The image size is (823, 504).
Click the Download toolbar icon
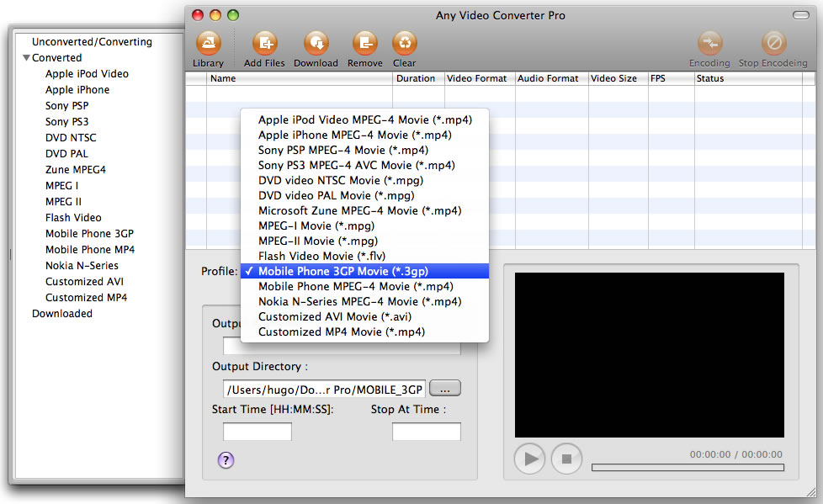point(316,44)
